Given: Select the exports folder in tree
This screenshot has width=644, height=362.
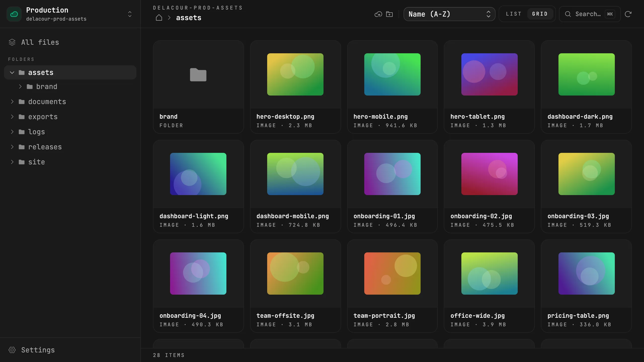Looking at the screenshot, I should pos(70,117).
